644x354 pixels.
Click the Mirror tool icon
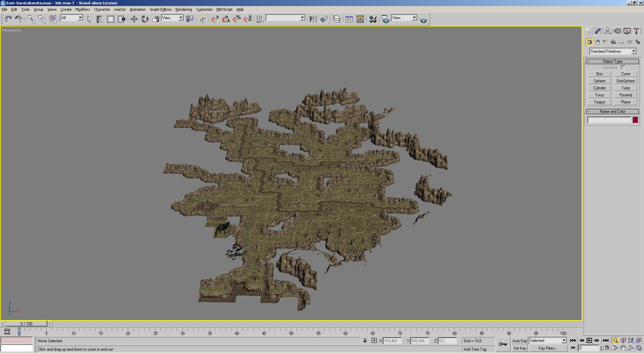click(x=313, y=19)
